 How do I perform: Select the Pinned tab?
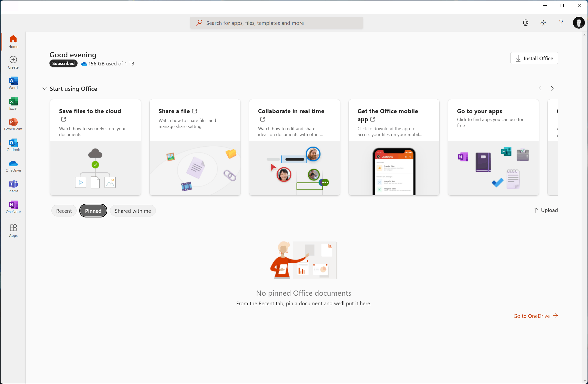click(93, 210)
